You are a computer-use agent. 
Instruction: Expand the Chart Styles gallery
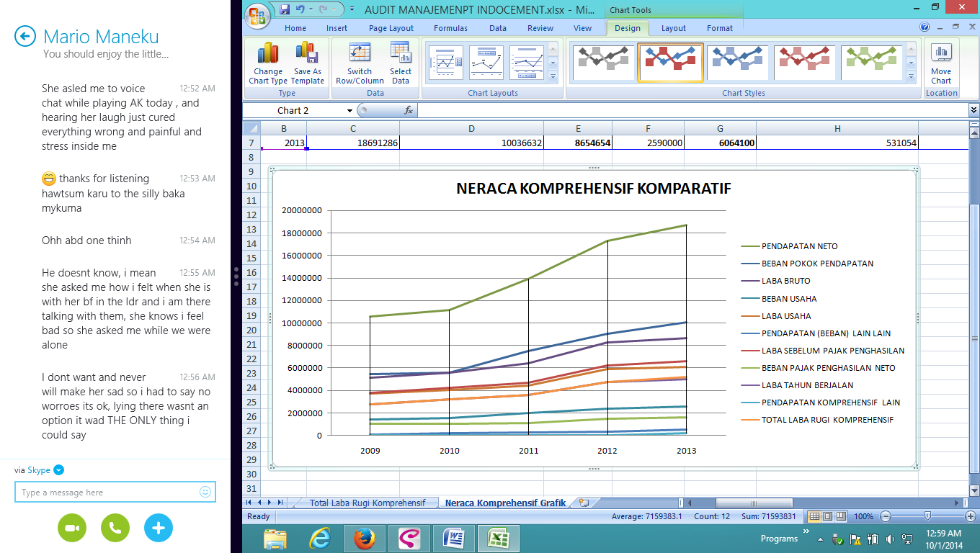pos(911,76)
